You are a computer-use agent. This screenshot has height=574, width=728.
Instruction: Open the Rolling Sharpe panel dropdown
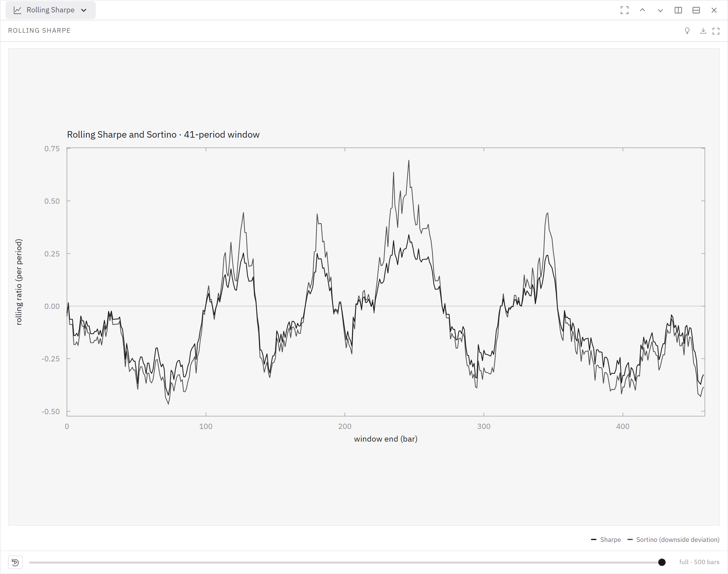coord(50,10)
